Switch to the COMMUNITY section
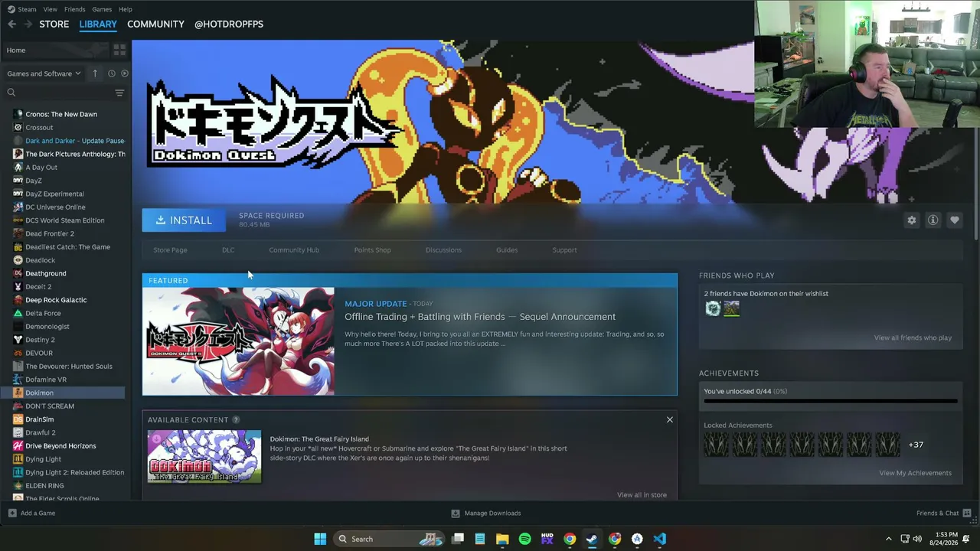The height and width of the screenshot is (551, 980). 155,24
